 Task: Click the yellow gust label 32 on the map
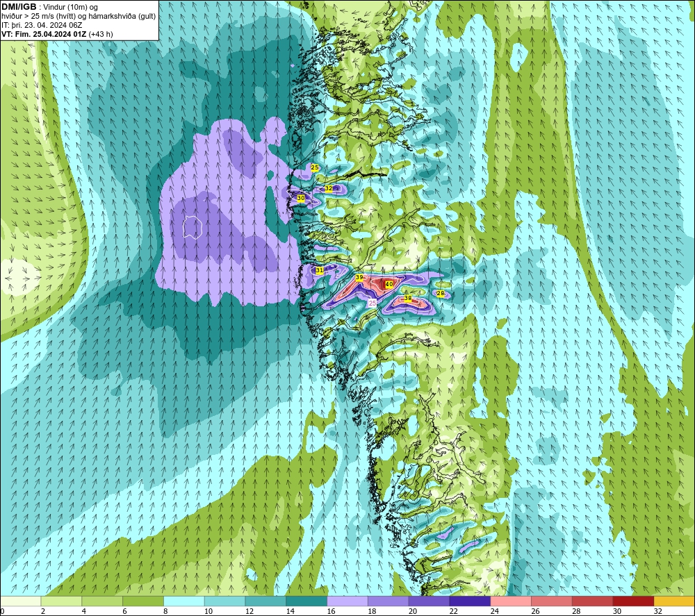tap(329, 189)
